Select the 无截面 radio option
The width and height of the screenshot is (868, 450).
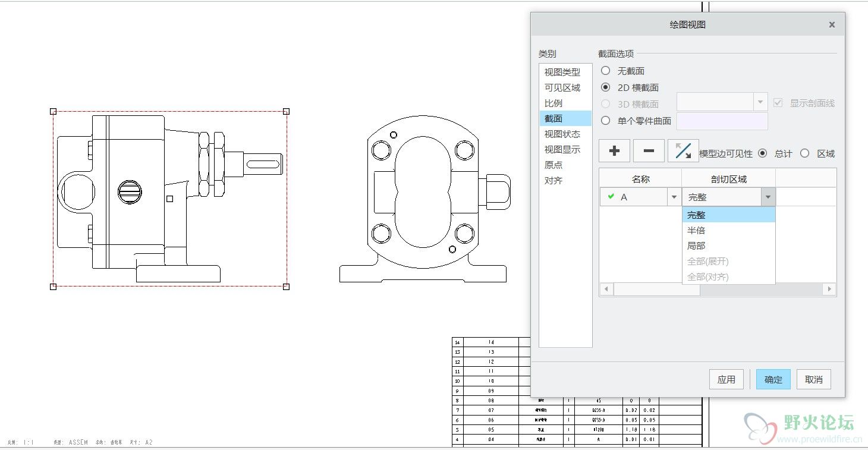pyautogui.click(x=605, y=71)
